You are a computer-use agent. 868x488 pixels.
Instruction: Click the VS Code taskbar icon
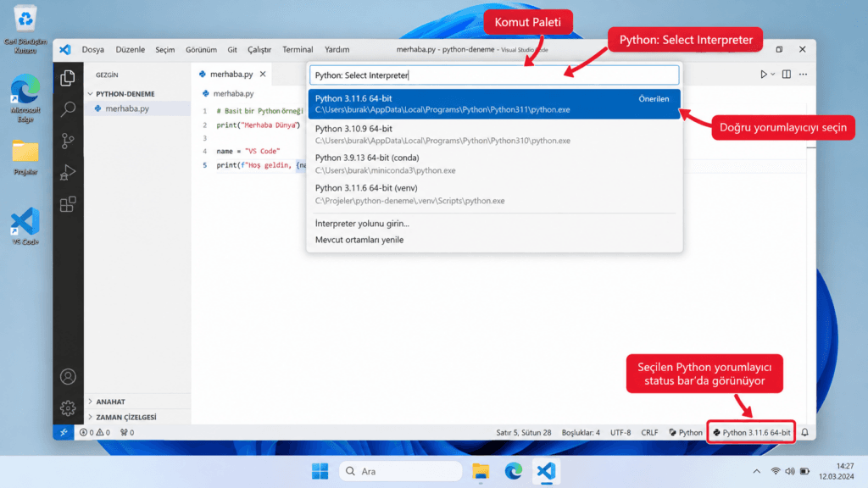546,471
